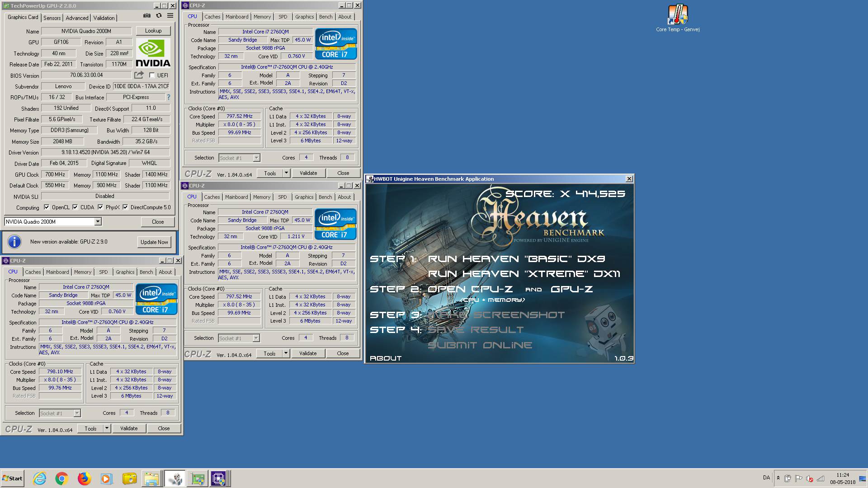The height and width of the screenshot is (488, 868).
Task: Open Windows Media Player from the taskbar
Action: (x=107, y=479)
